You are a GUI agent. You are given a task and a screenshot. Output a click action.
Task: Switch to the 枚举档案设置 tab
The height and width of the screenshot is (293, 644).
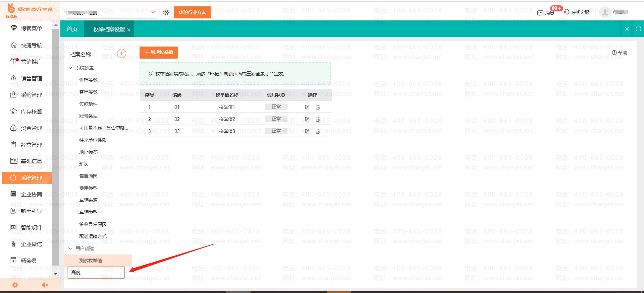tap(109, 29)
